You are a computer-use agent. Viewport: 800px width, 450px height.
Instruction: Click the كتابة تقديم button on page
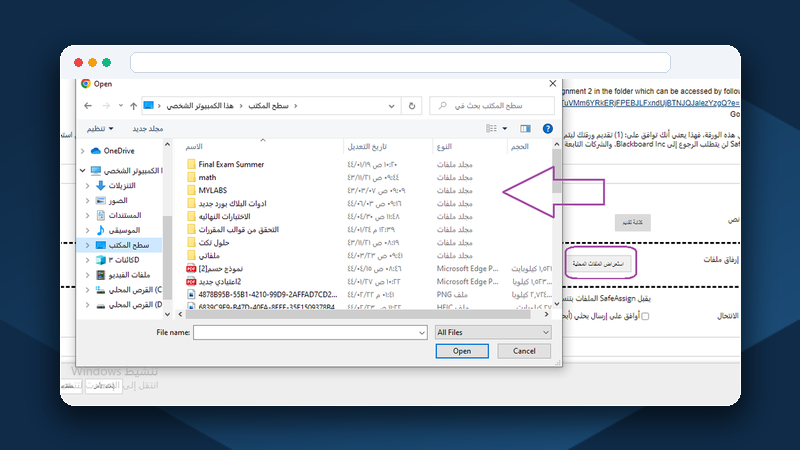point(633,222)
